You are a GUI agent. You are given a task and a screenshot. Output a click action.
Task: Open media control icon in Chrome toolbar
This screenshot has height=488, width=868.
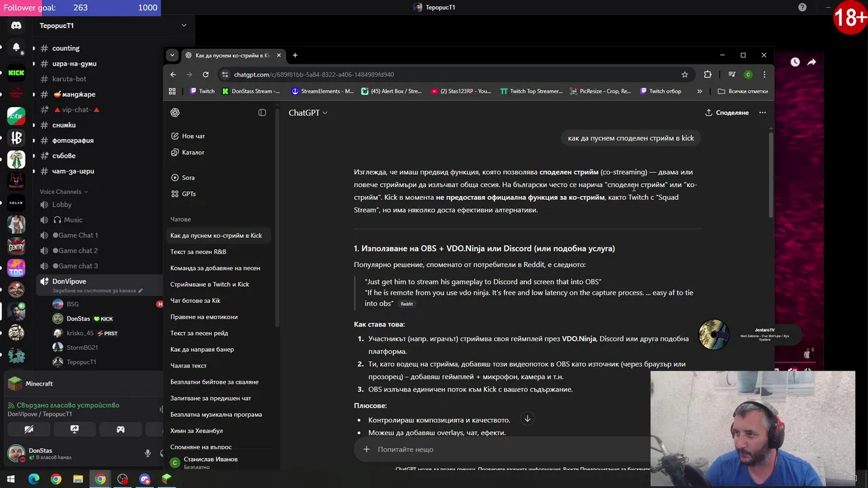[732, 75]
